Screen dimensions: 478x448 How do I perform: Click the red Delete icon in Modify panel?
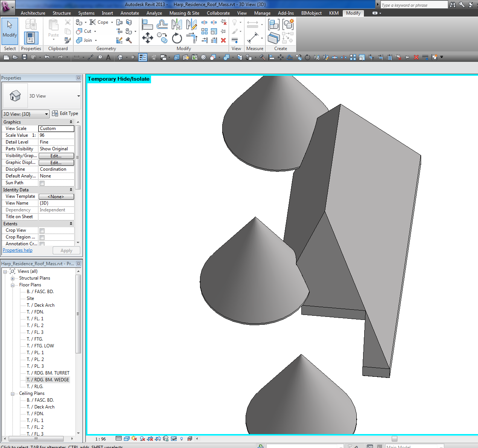[223, 40]
